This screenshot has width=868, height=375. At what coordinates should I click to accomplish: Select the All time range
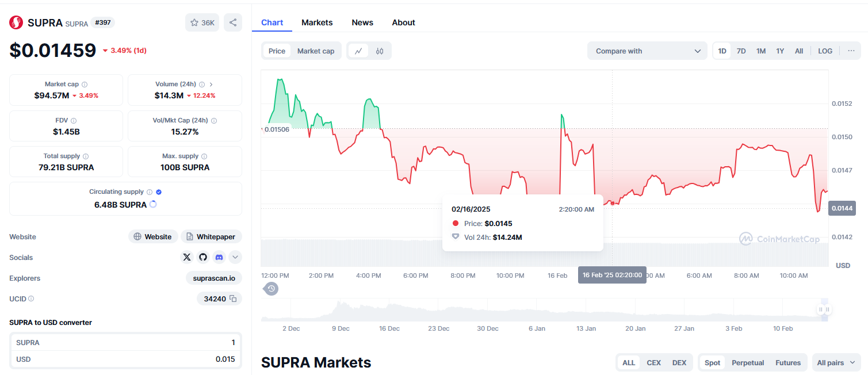point(799,51)
